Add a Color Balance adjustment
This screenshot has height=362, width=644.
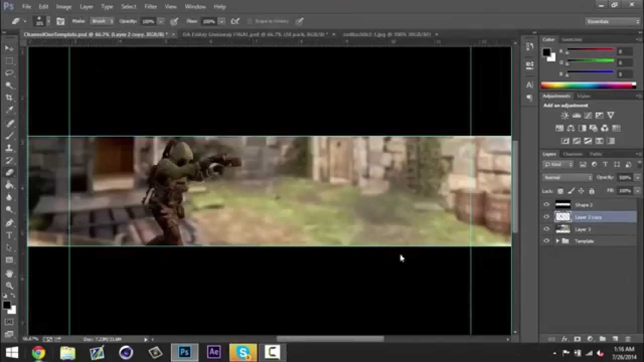pyautogui.click(x=571, y=128)
